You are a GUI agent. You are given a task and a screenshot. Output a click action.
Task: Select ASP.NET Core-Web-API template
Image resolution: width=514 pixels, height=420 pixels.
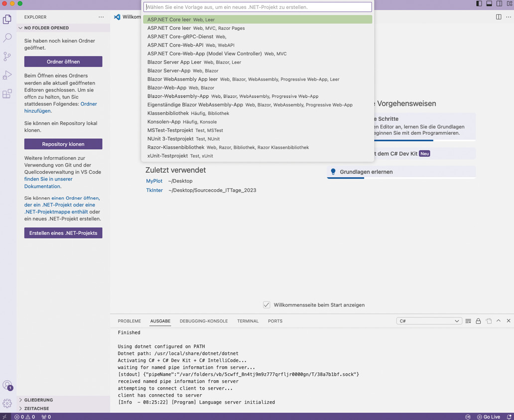[x=257, y=45]
